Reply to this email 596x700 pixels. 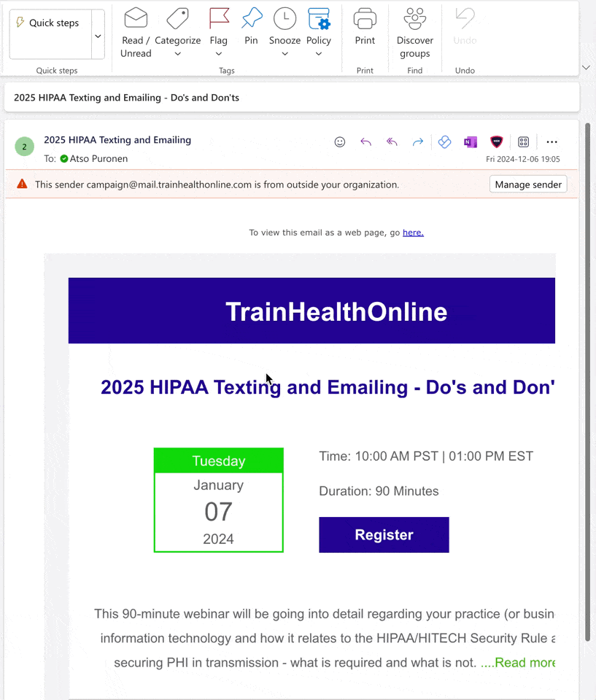click(x=365, y=142)
